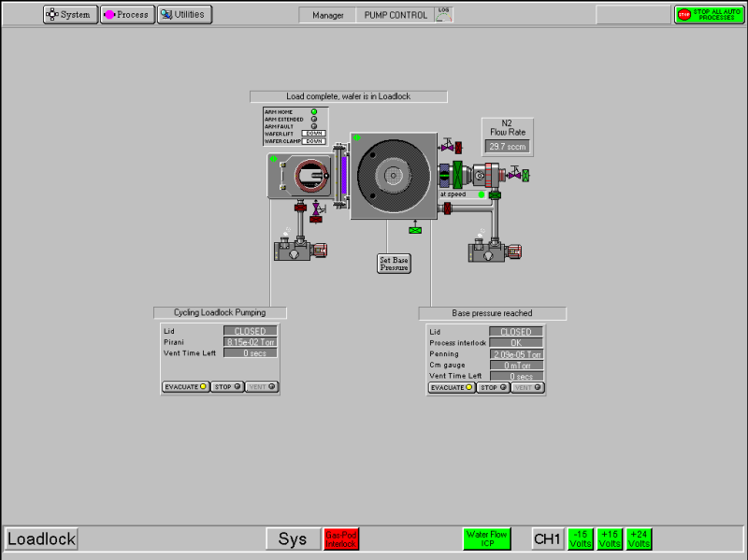Image resolution: width=748 pixels, height=560 pixels.
Task: Open the Utilities menu
Action: pyautogui.click(x=184, y=15)
